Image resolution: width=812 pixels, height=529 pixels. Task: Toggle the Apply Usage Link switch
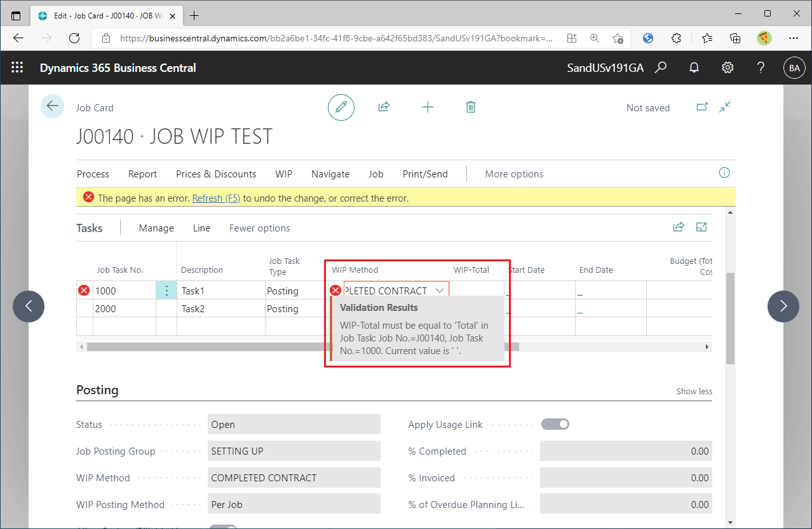click(555, 423)
